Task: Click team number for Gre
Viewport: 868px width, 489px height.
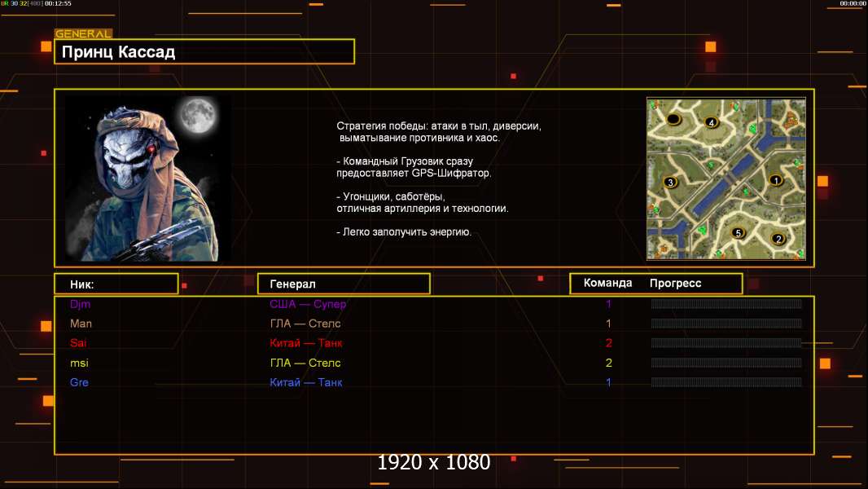Action: click(608, 382)
